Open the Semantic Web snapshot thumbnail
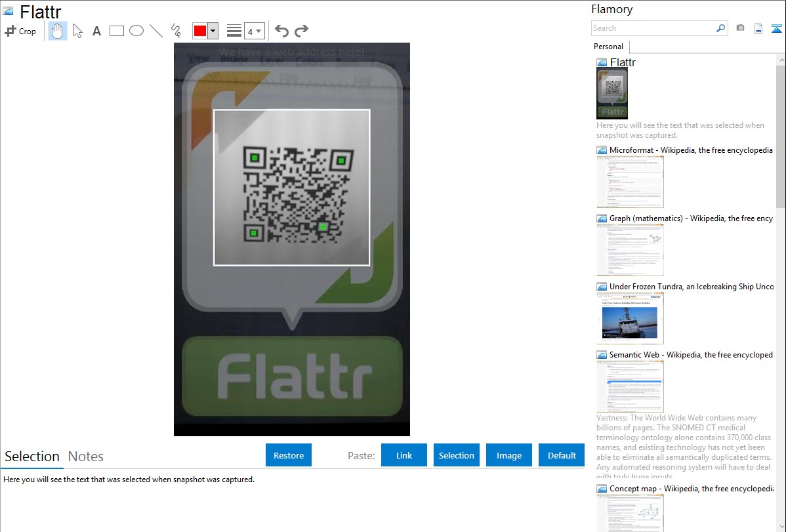This screenshot has width=786, height=532. pos(630,386)
